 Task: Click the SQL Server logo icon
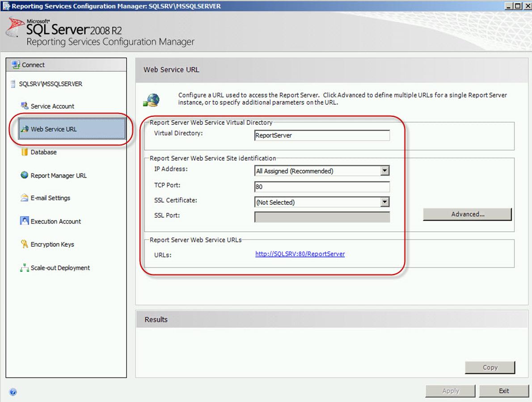coord(15,27)
